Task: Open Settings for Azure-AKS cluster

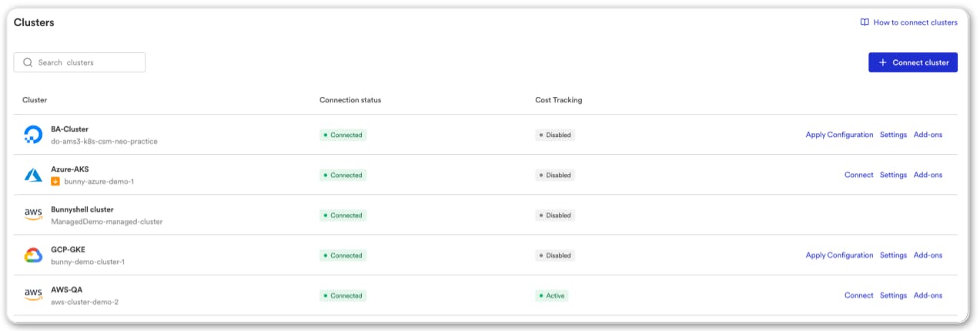Action: tap(893, 175)
